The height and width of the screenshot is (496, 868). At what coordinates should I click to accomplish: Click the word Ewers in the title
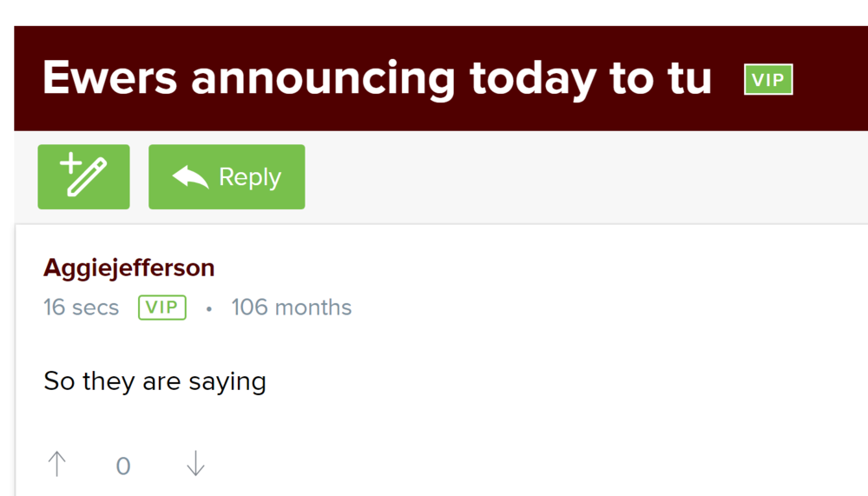point(109,79)
